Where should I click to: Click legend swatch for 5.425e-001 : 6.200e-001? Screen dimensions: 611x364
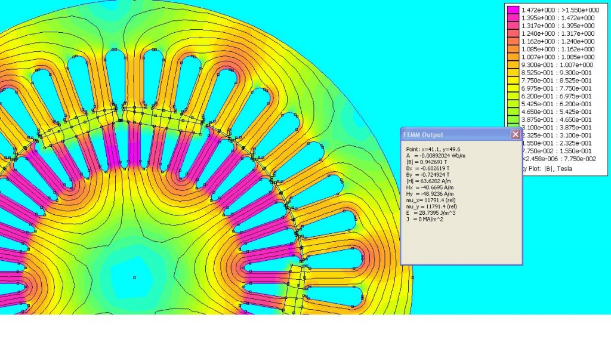513,104
